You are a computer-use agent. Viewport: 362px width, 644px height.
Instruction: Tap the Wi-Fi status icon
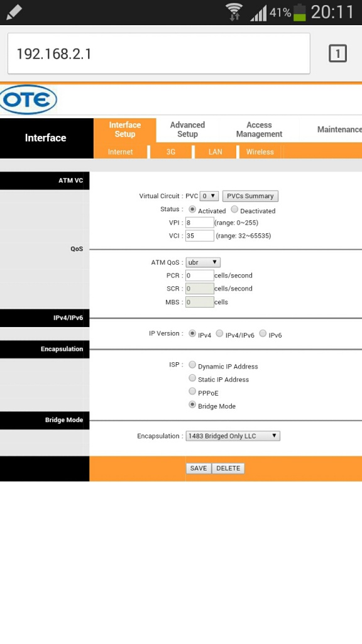pyautogui.click(x=234, y=12)
